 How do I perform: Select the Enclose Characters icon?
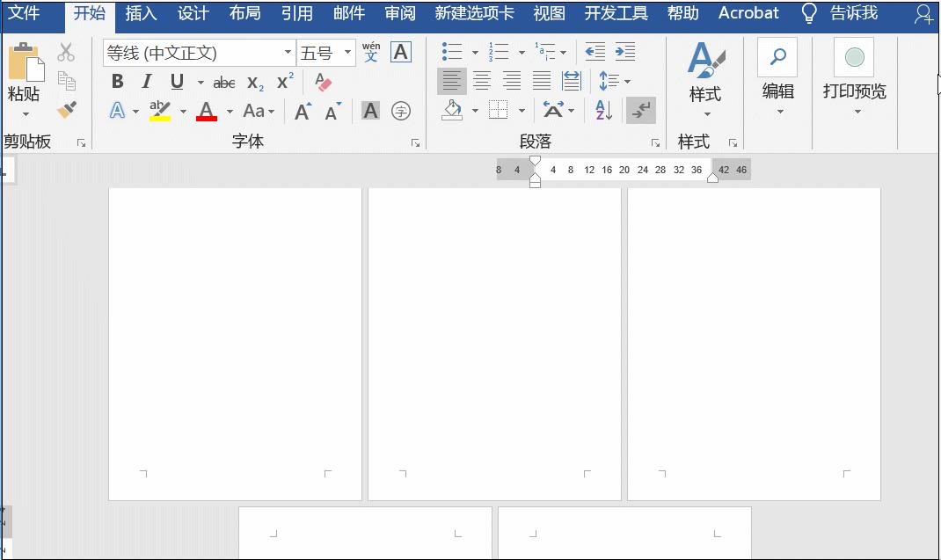coord(401,110)
